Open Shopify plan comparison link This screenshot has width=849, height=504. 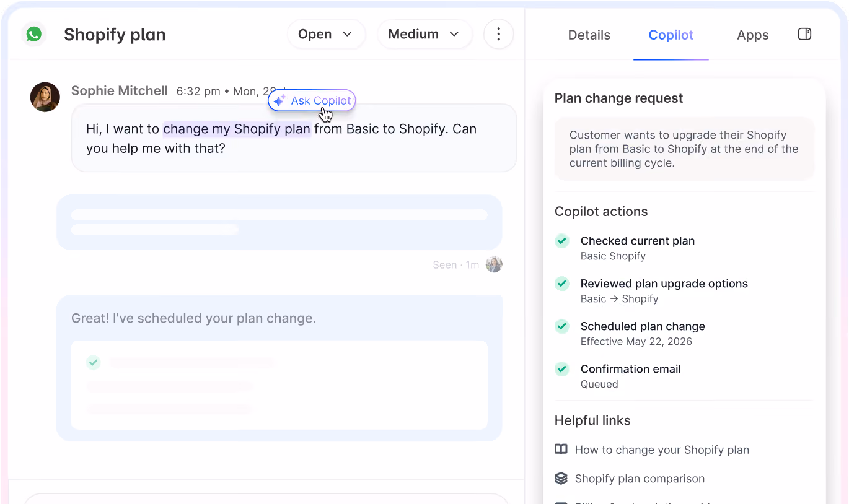[x=640, y=479]
